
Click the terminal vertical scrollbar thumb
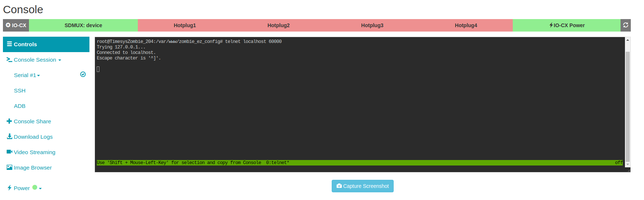click(x=628, y=106)
